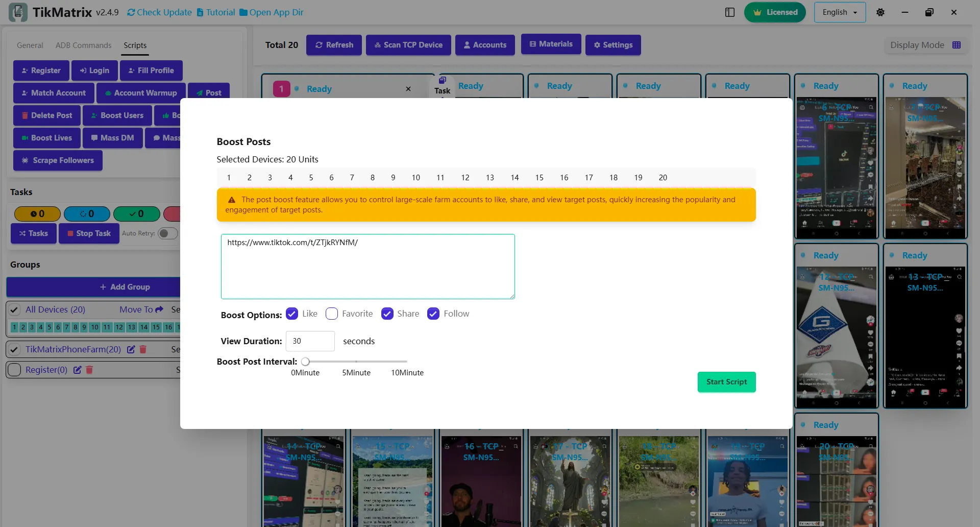
Task: Delete TikMatrixPhoneFarm group via trash icon
Action: pyautogui.click(x=143, y=349)
